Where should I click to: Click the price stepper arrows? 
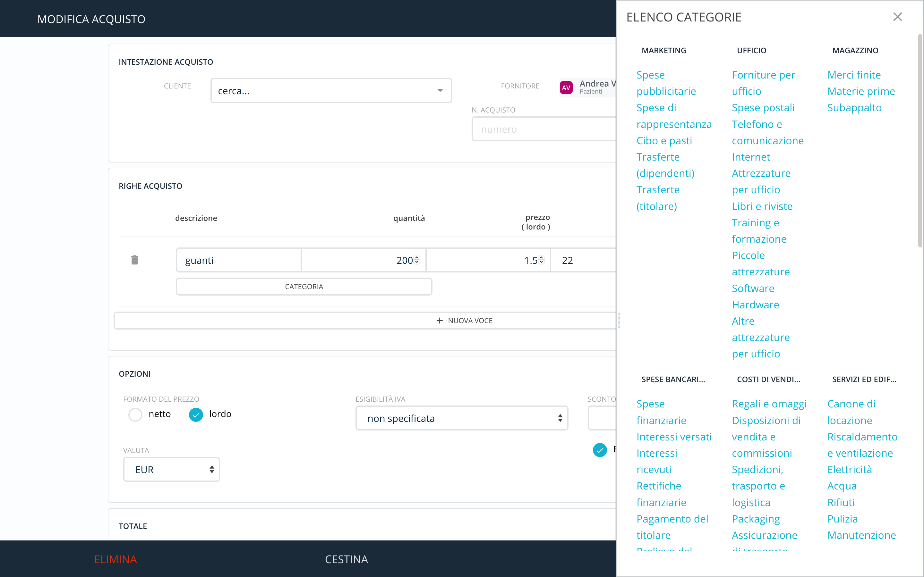[541, 260]
